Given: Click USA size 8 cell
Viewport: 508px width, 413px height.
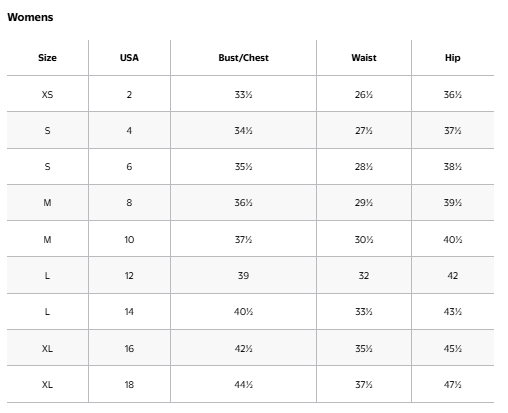Looking at the screenshot, I should pyautogui.click(x=129, y=203).
